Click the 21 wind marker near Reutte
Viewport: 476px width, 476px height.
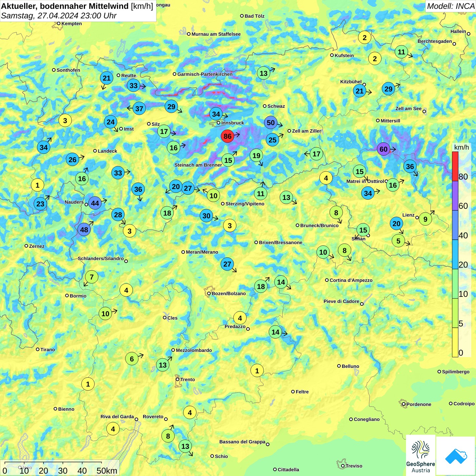(107, 78)
